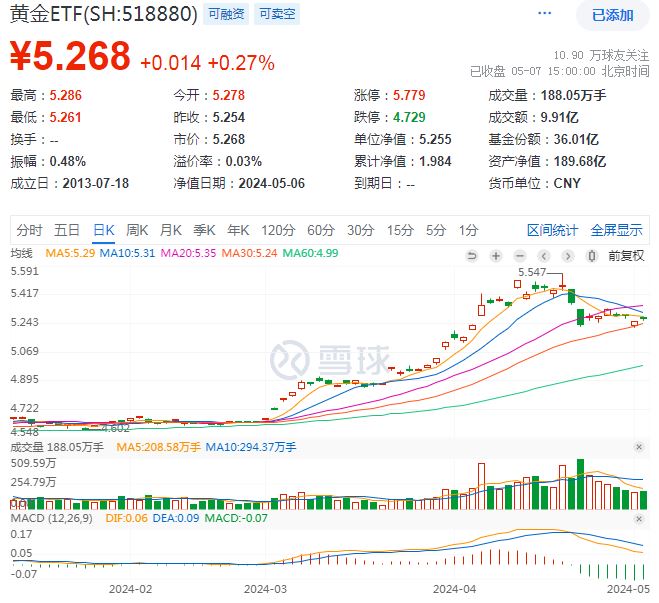This screenshot has height=603, width=659.
Task: Click the 今开 value 5.278
Action: [x=229, y=95]
